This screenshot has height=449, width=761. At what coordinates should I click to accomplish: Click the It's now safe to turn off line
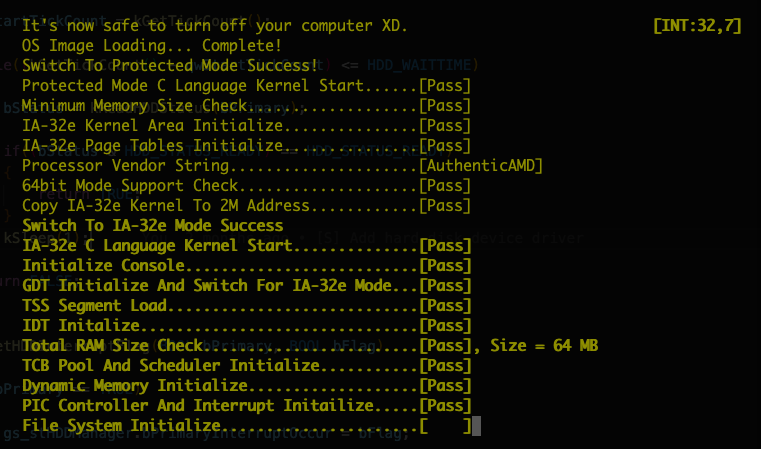coord(215,25)
